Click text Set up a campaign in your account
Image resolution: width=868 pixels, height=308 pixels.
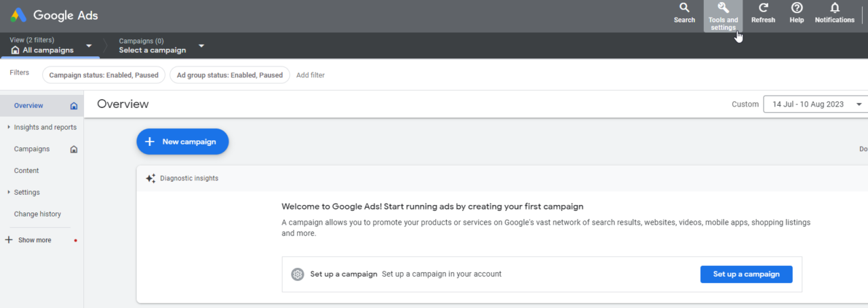click(x=441, y=274)
